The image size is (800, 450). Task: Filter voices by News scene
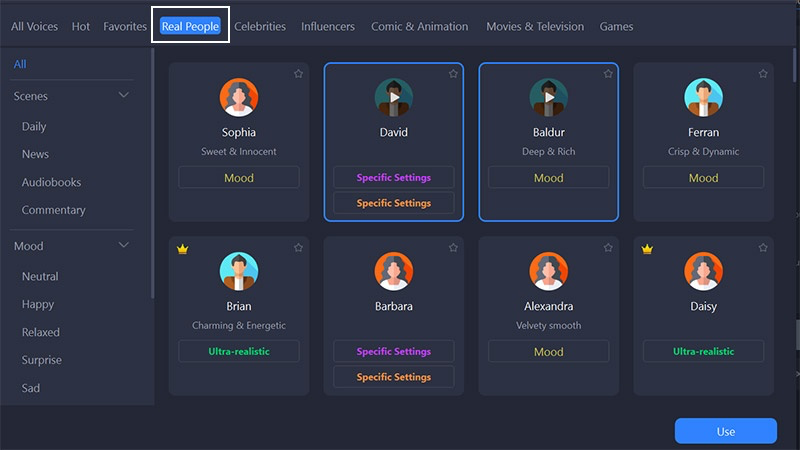(35, 154)
